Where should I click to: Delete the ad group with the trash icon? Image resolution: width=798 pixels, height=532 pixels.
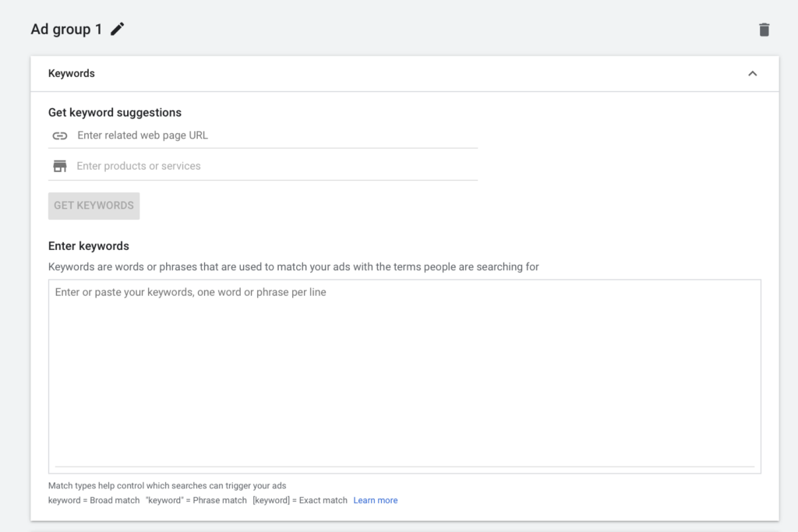click(x=764, y=30)
